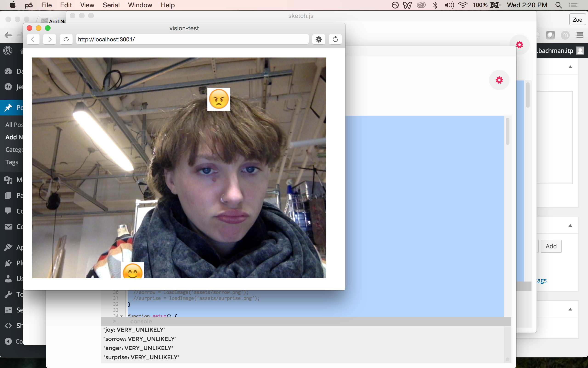Open Pages icon in WordPress sidebar

coord(8,195)
